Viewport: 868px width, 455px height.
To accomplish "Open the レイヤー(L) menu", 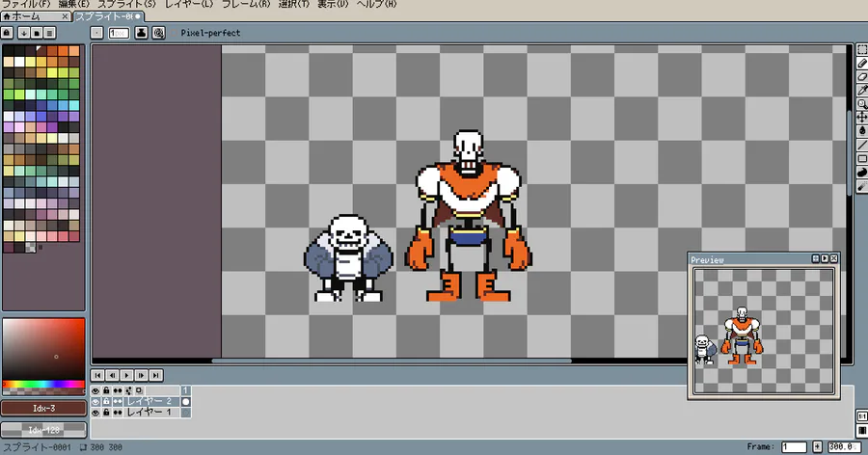I will click(189, 4).
